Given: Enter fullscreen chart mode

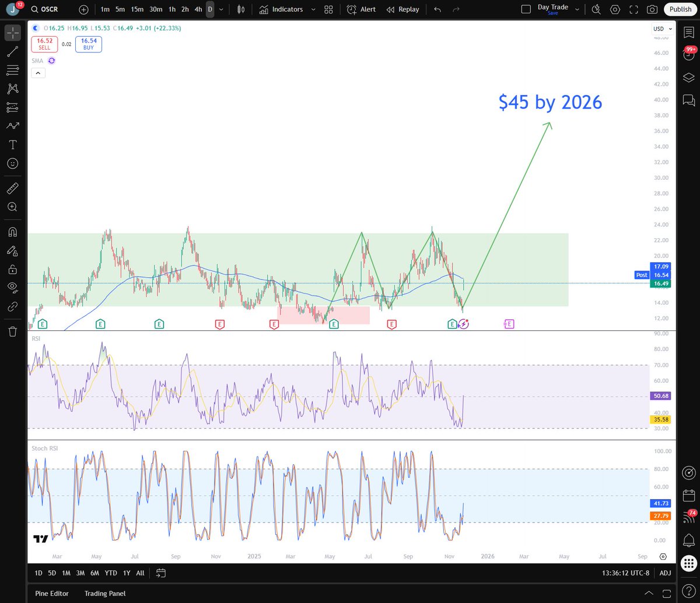Looking at the screenshot, I should [633, 9].
